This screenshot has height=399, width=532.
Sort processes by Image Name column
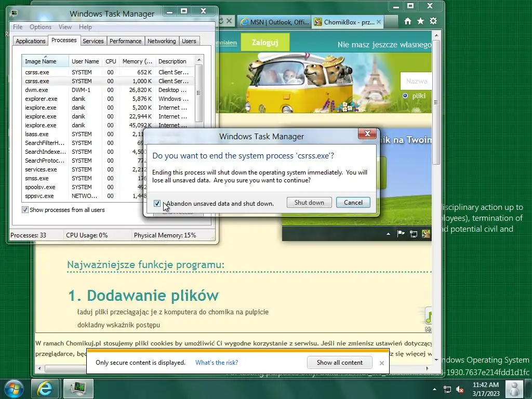(x=46, y=61)
